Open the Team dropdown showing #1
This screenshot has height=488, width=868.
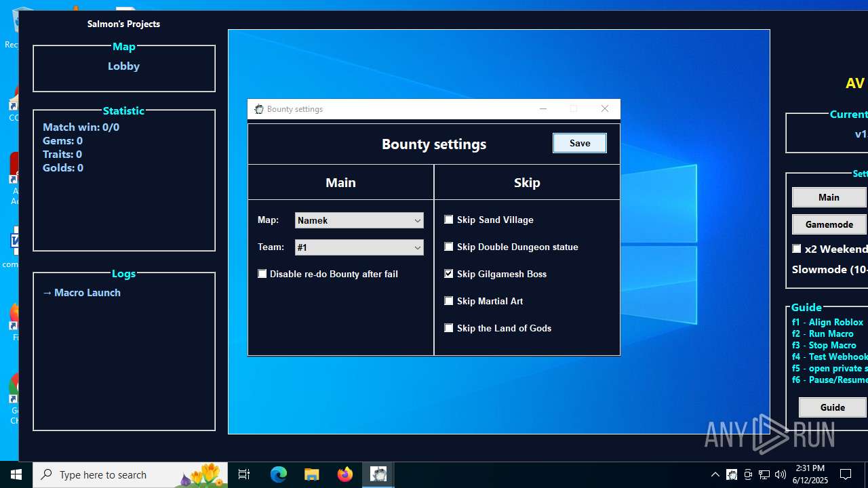coord(359,247)
